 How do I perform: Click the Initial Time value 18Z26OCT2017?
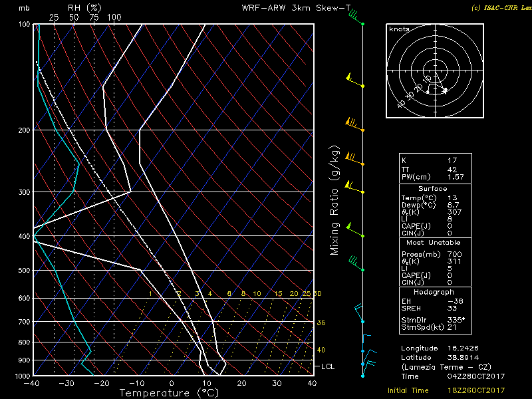476,390
